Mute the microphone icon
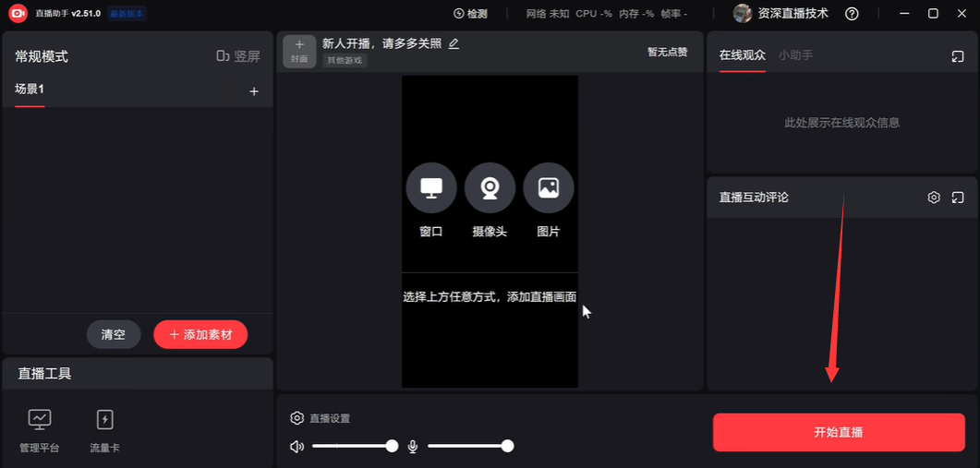This screenshot has width=980, height=468. point(413,446)
